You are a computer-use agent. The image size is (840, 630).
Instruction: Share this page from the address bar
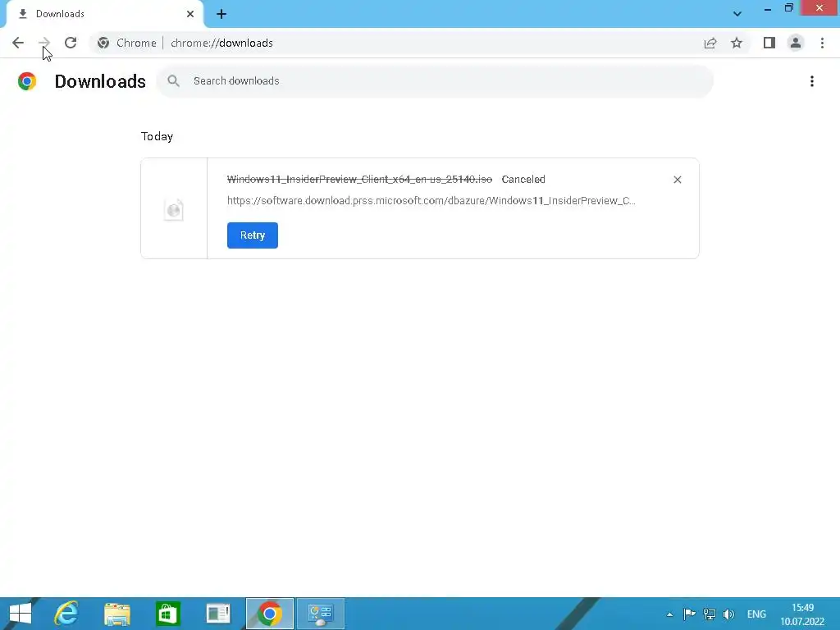pos(710,43)
